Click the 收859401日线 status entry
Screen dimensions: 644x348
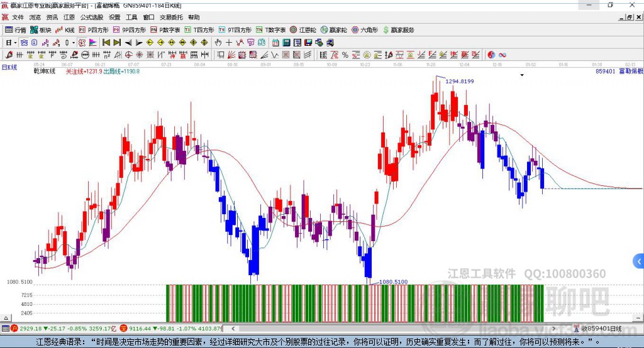(x=598, y=329)
